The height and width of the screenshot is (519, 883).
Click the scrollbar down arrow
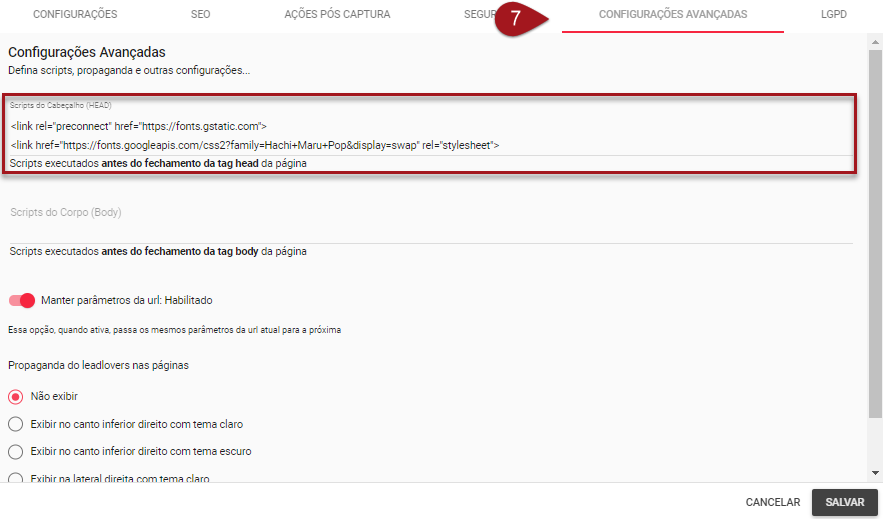(875, 473)
